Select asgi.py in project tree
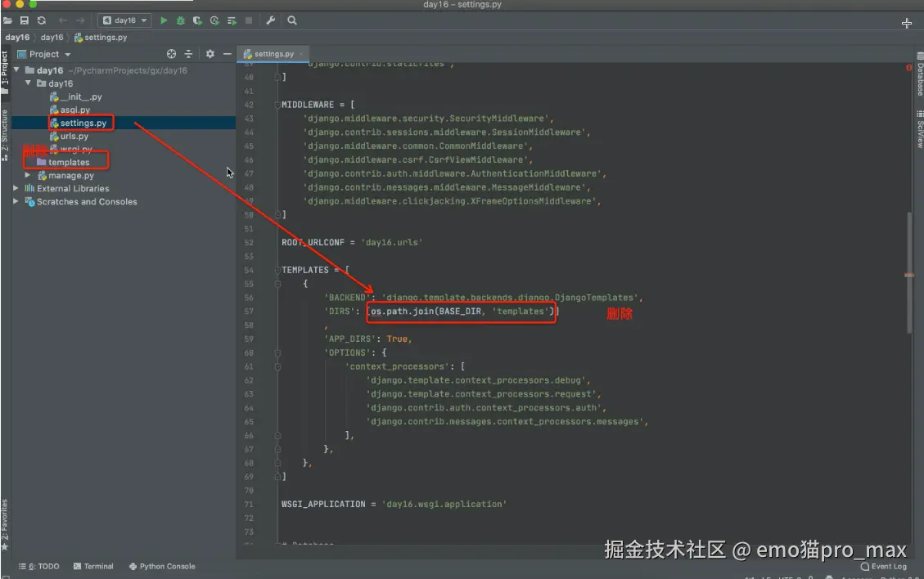Screen dimensions: 924x579 tap(70, 110)
